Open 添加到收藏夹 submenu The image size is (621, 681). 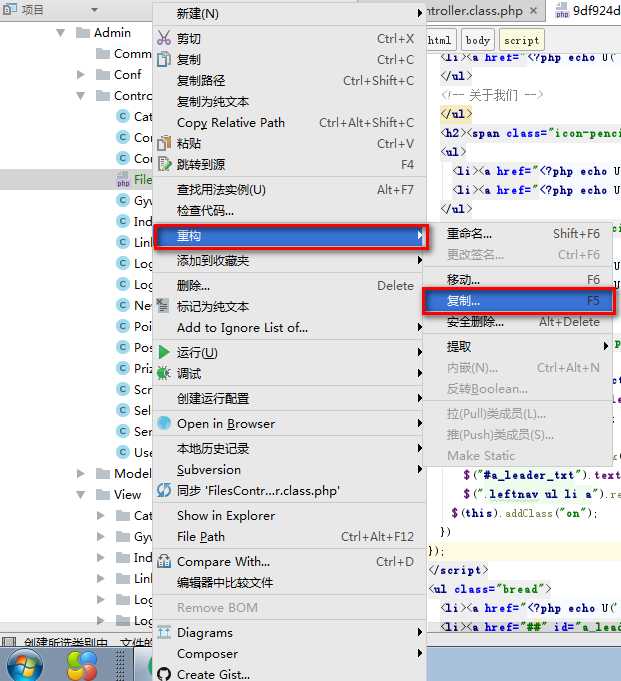[290, 261]
